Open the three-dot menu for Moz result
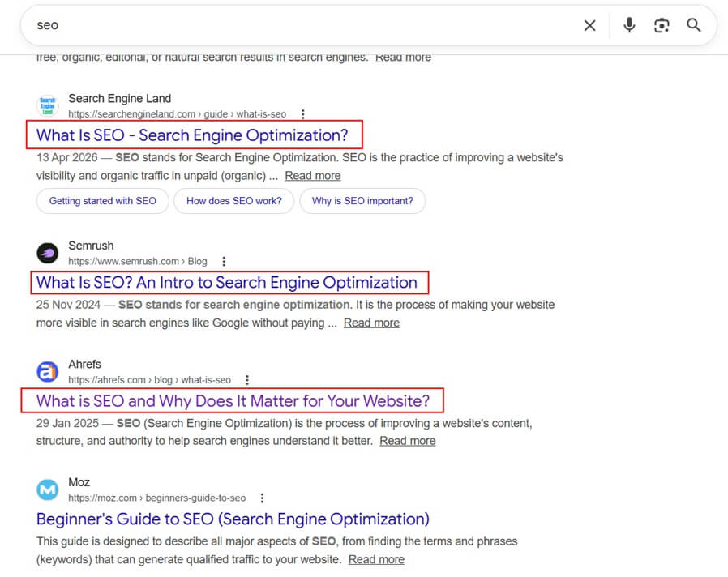This screenshot has width=728, height=577. point(263,498)
